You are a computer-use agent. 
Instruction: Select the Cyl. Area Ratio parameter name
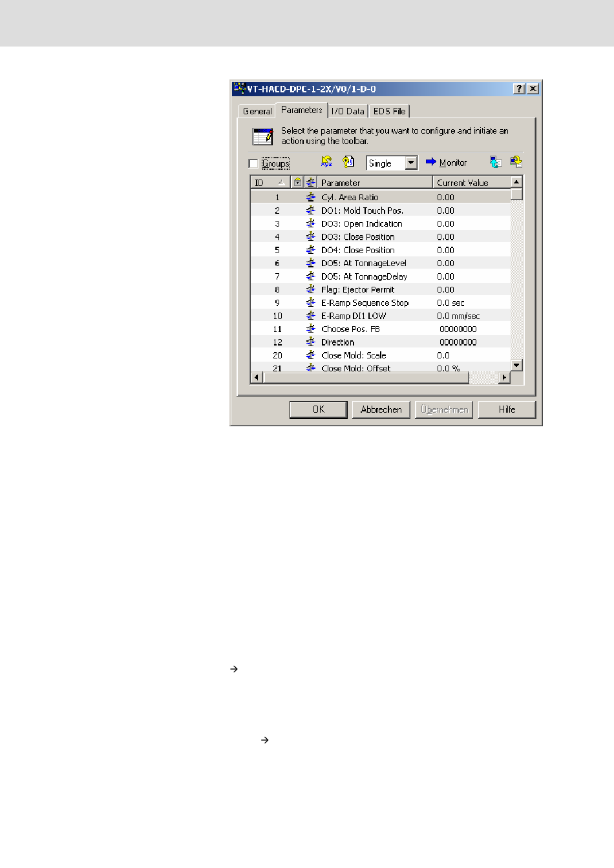pyautogui.click(x=350, y=198)
